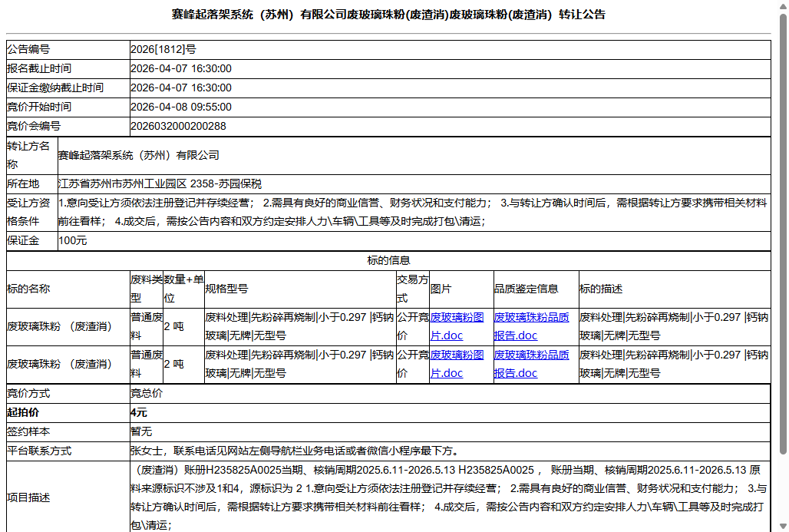Open 废玻璃珠粉品质报告.doc link in second 标的 row
This screenshot has height=532, width=789.
coord(531,364)
